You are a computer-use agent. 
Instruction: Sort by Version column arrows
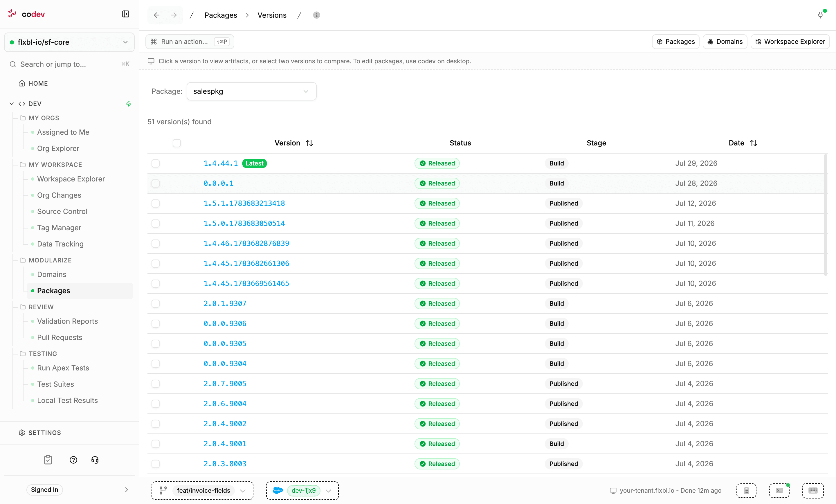(309, 143)
